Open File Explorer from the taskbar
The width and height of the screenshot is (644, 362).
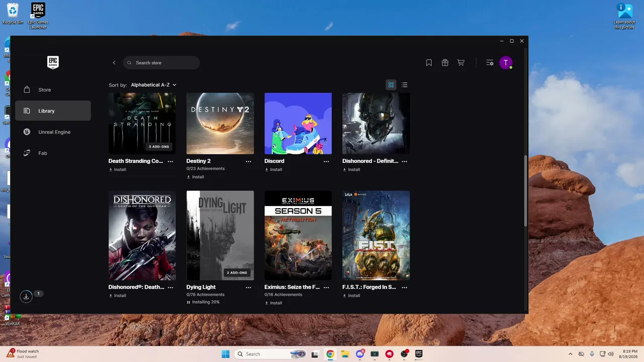tap(345, 354)
